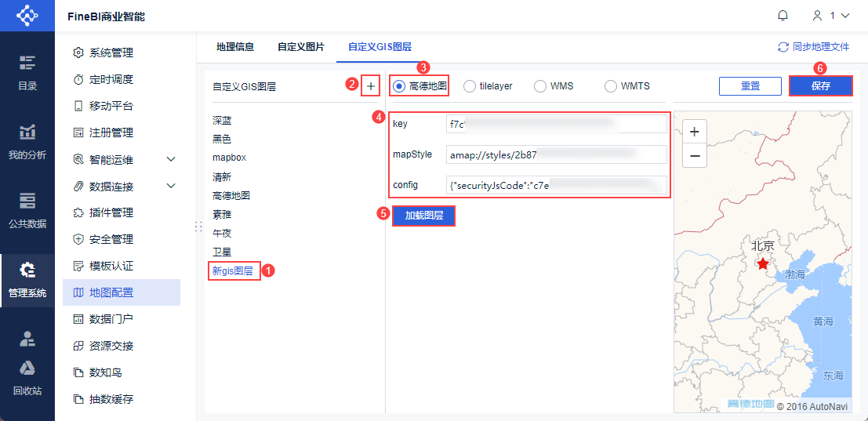Open 目录 in the left navigation
868x421 pixels.
[27, 74]
